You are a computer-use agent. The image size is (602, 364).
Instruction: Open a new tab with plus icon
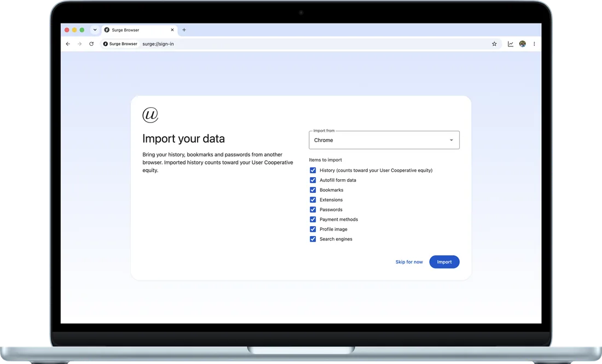[x=184, y=30]
